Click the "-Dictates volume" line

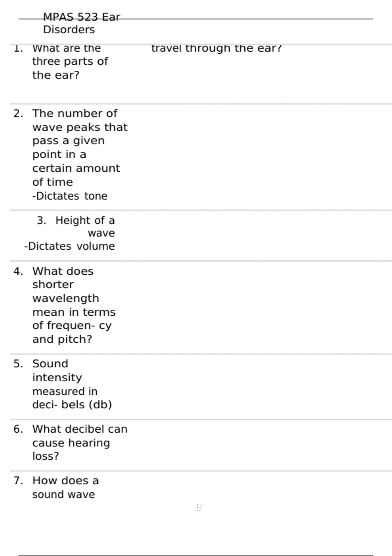[69, 246]
